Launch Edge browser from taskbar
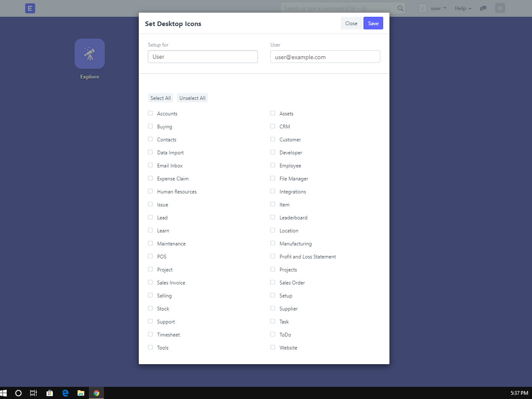The image size is (532, 399). coord(65,393)
